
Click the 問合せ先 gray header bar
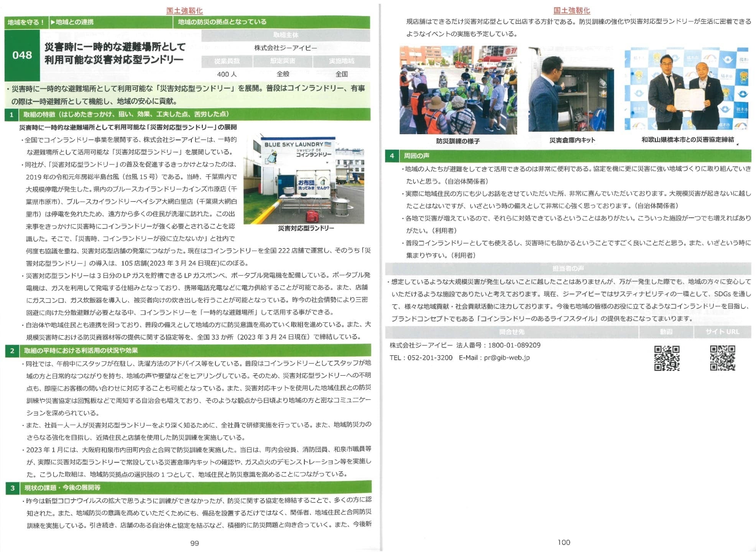511,332
